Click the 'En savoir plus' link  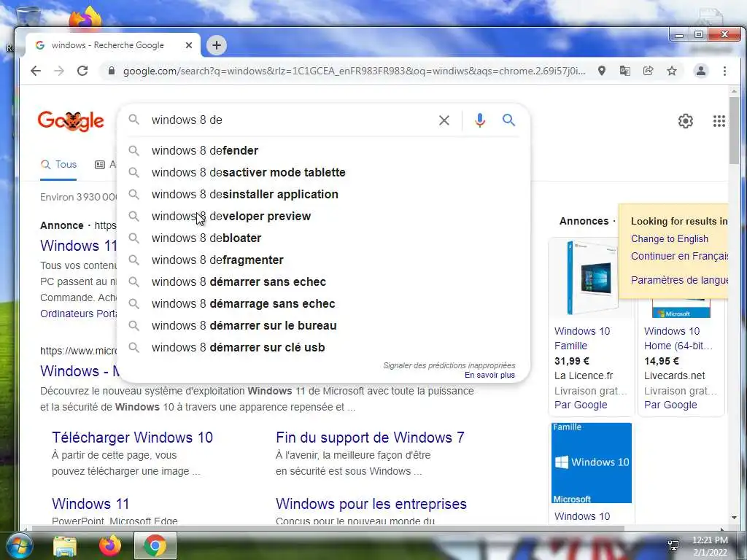[x=489, y=376]
